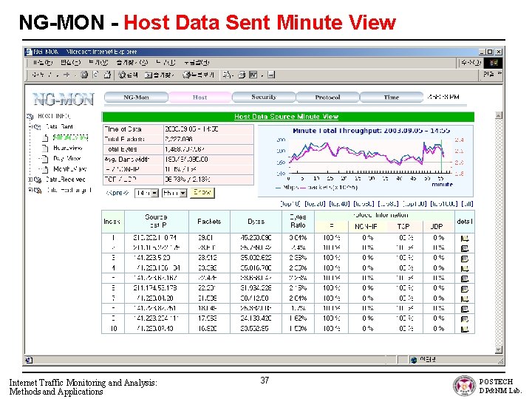Expand the Data Exchanged tree node
This screenshot has height=399, width=532.
click(30, 191)
